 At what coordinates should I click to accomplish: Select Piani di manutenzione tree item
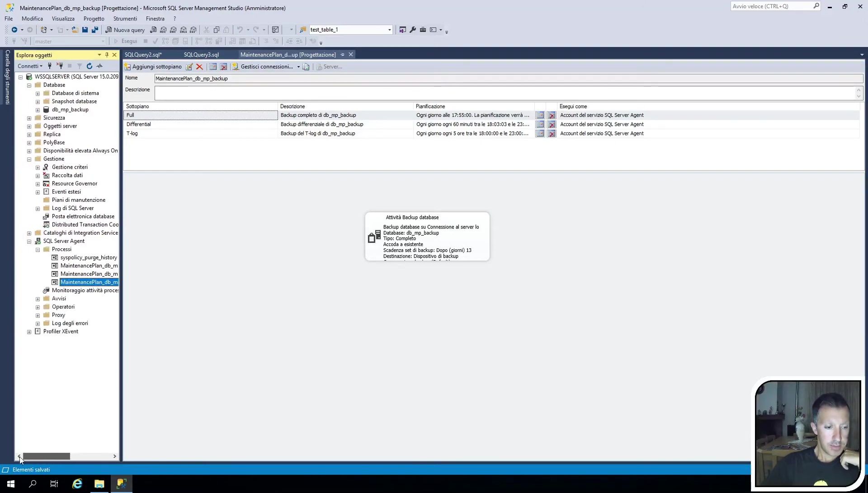(x=78, y=200)
